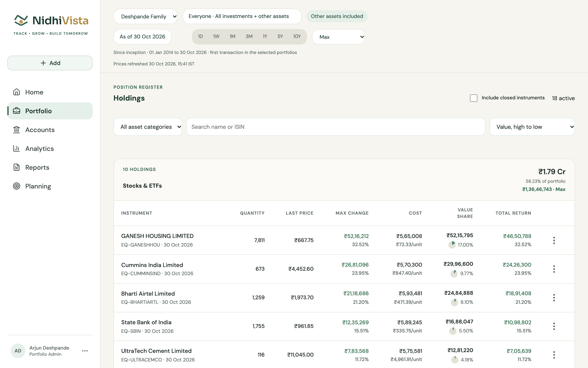588x368 pixels.
Task: Select the 10Y time range
Action: [297, 37]
